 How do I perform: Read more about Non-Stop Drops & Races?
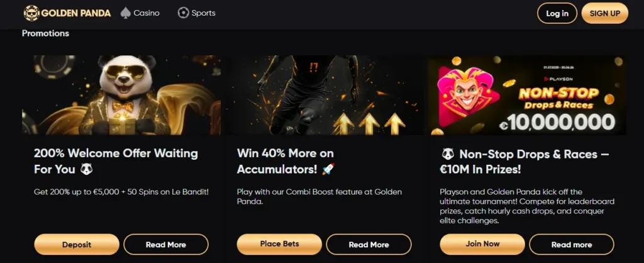point(572,245)
